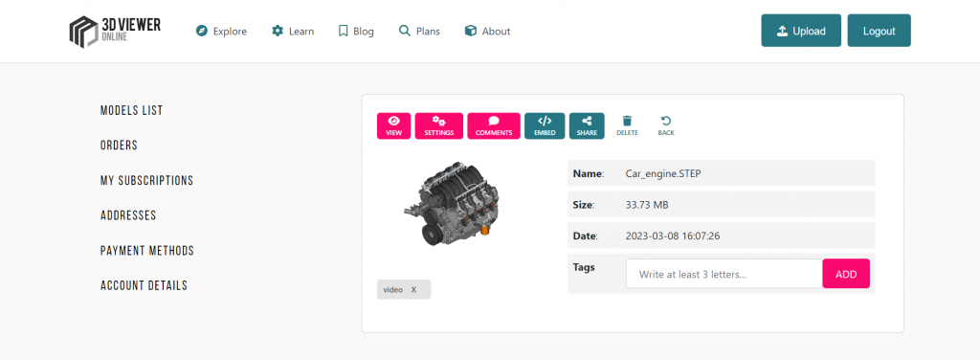
Task: Open My Subscriptions in the sidebar
Action: click(146, 181)
